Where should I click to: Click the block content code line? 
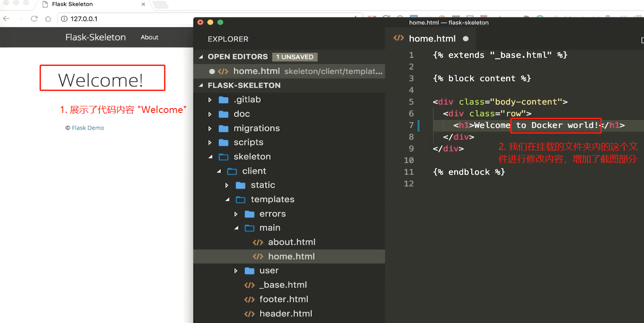click(x=482, y=78)
